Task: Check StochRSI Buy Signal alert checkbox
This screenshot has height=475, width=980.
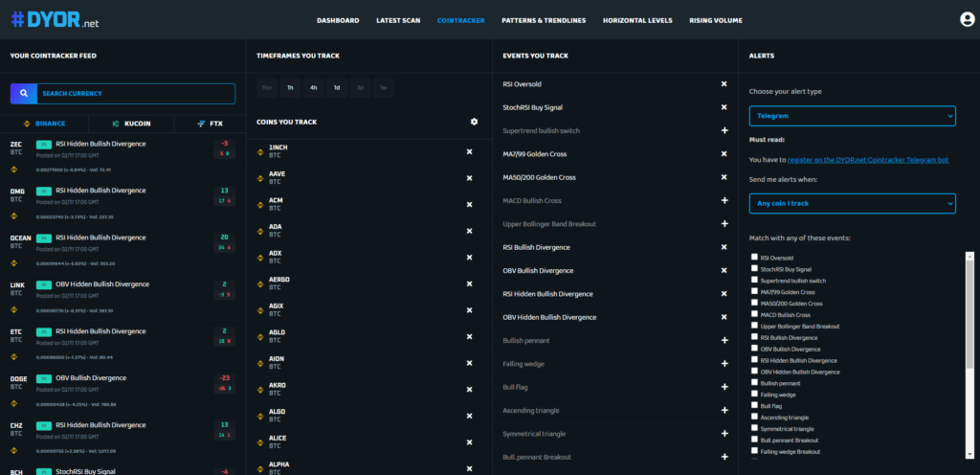Action: [754, 268]
